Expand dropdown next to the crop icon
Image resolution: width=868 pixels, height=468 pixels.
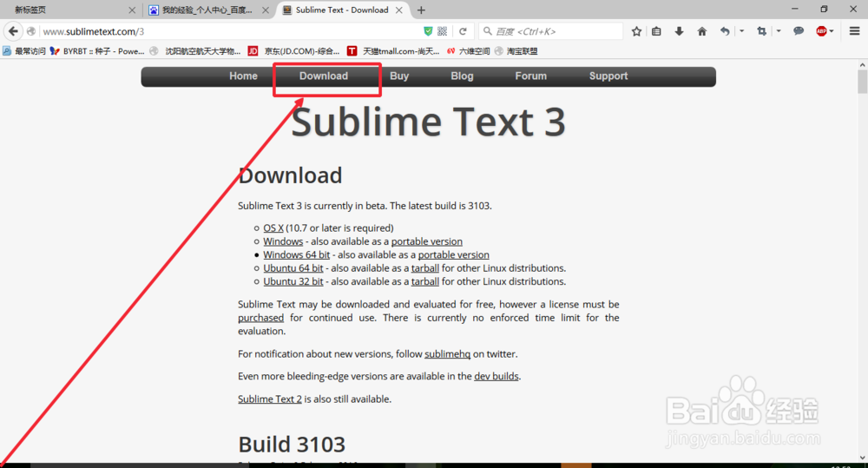tap(779, 31)
